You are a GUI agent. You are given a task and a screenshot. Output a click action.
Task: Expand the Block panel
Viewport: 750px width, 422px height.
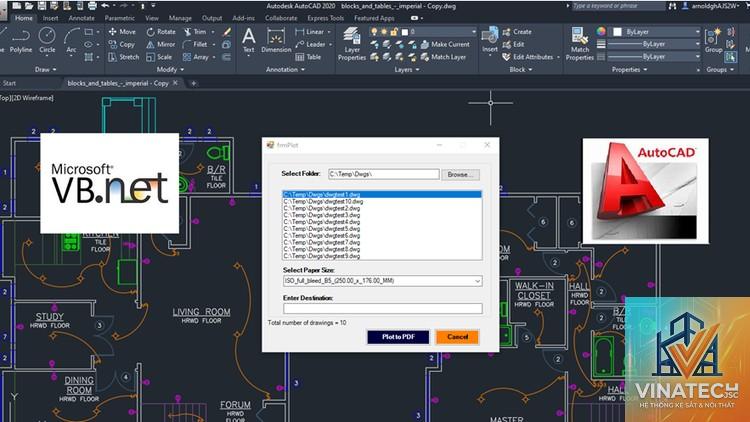521,69
